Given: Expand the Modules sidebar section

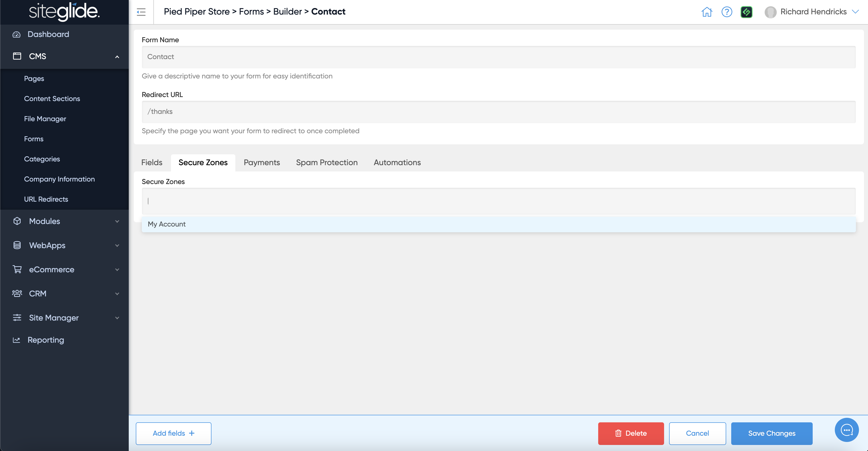Looking at the screenshot, I should pos(117,221).
